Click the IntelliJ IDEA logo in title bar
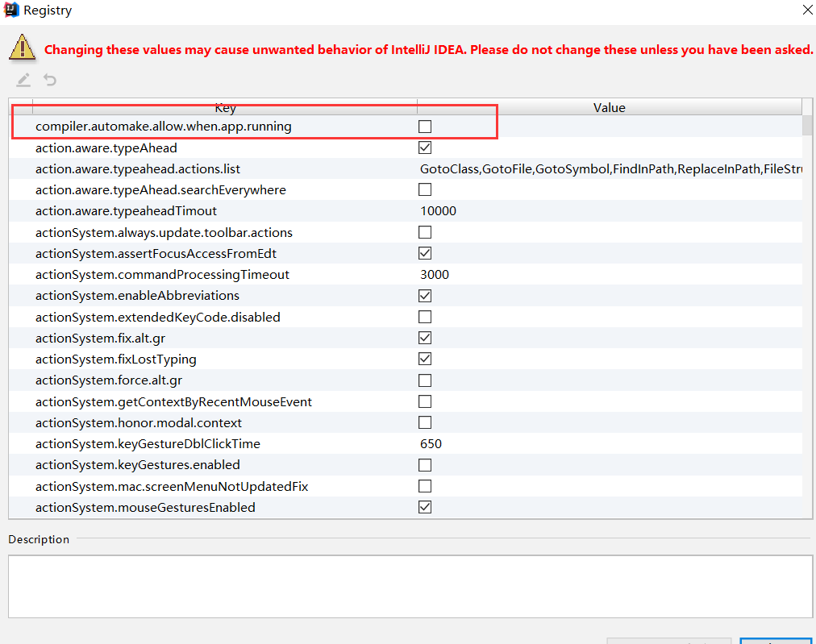 (x=11, y=10)
